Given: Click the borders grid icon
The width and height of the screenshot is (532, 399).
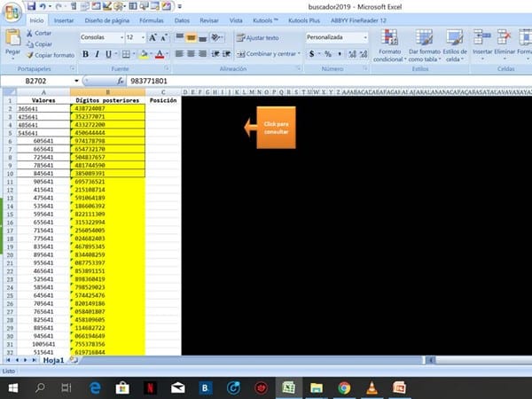Looking at the screenshot, I should coord(126,54).
